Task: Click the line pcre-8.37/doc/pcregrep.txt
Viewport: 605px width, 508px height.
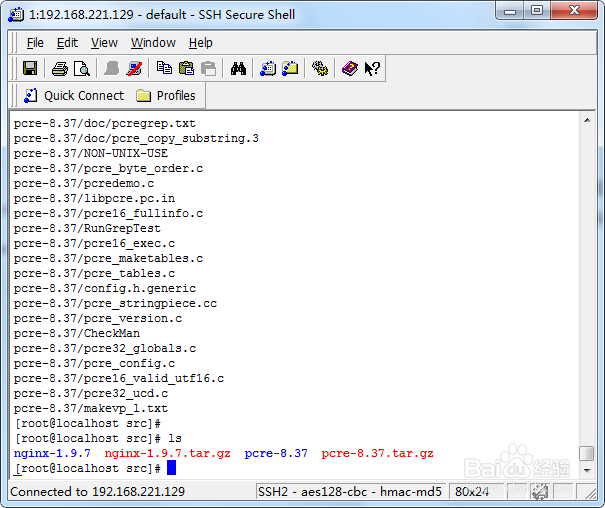Action: pyautogui.click(x=105, y=123)
